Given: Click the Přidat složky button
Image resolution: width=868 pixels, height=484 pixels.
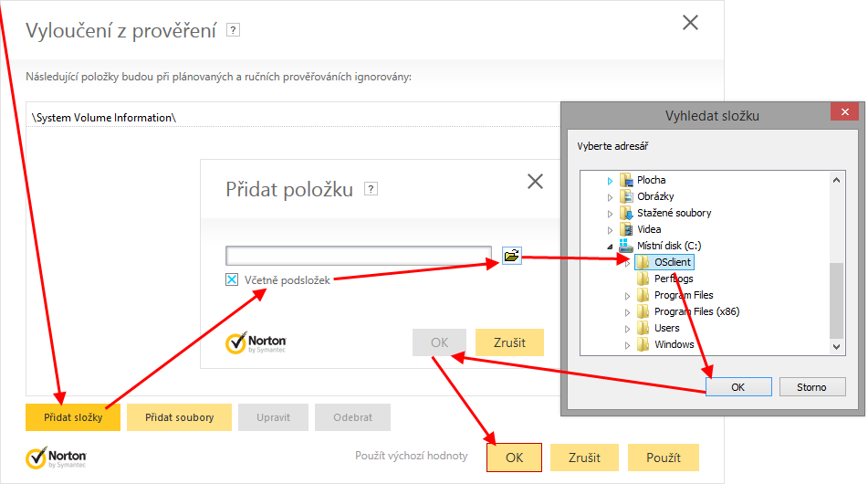Looking at the screenshot, I should tap(73, 417).
